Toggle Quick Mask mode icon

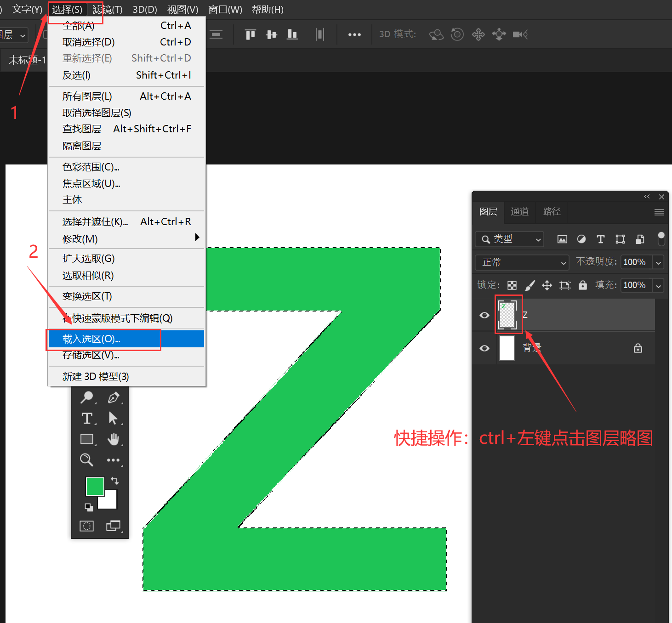point(86,526)
